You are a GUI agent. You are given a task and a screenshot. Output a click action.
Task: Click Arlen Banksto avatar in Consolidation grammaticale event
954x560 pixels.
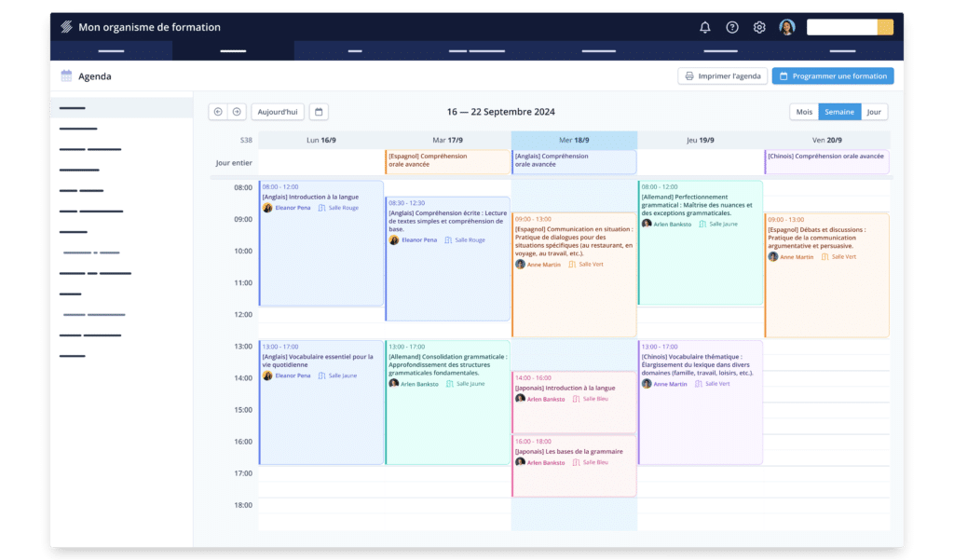(394, 384)
